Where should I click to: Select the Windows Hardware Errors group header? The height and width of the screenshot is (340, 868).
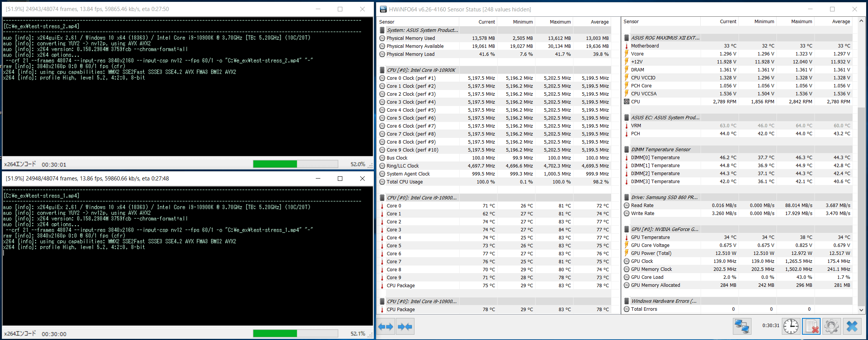point(737,301)
